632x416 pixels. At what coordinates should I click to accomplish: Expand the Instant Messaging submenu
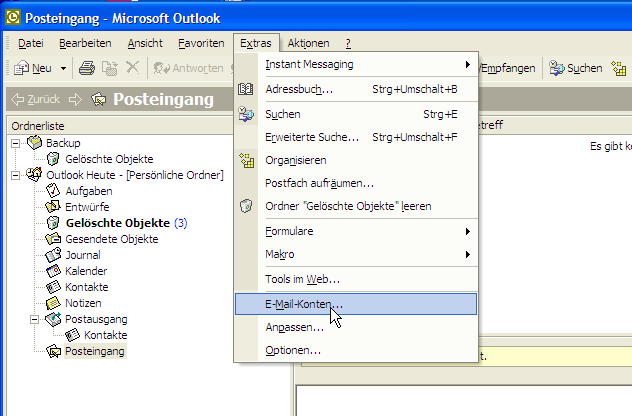pyautogui.click(x=356, y=64)
